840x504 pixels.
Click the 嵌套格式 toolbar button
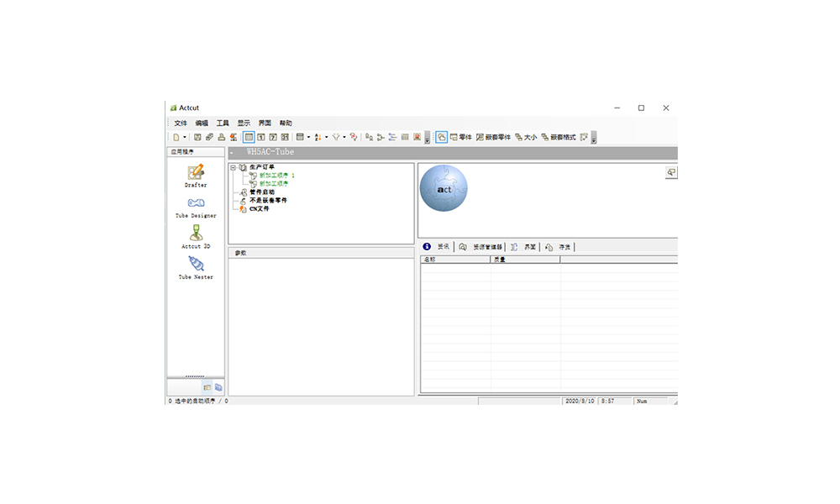pos(559,137)
